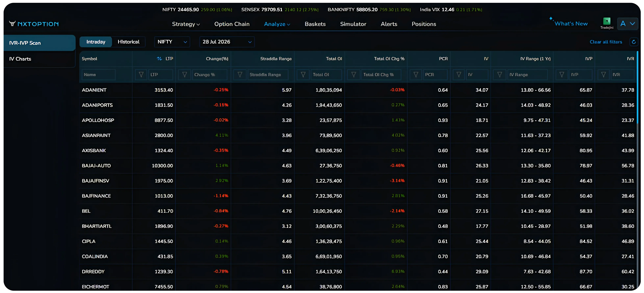Switch to the Historical toggle
The image size is (644, 293).
click(128, 42)
